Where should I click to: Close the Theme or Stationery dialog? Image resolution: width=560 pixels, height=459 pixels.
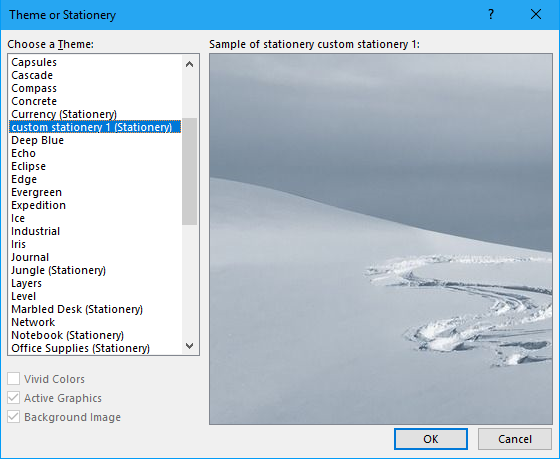pyautogui.click(x=536, y=15)
